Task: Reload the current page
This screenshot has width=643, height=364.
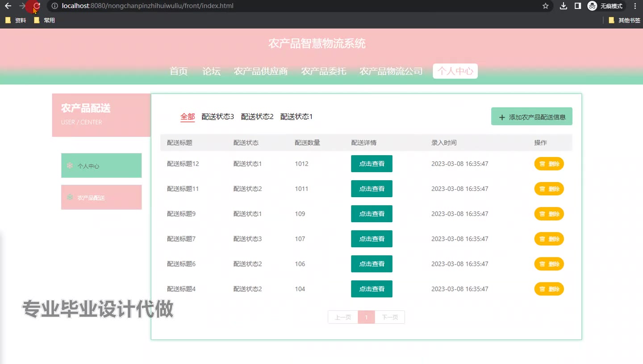Action: click(x=37, y=6)
